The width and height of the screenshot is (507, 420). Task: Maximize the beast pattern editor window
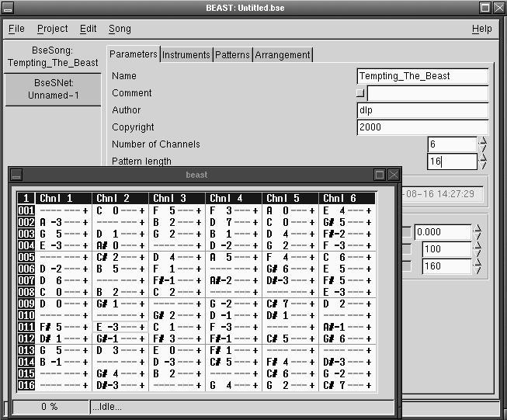tap(380, 175)
